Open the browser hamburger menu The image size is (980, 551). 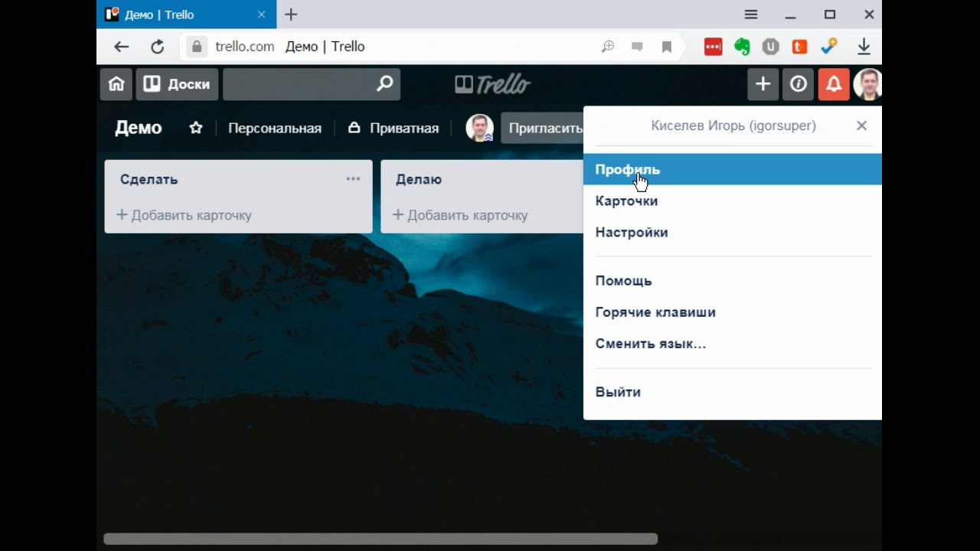point(751,15)
